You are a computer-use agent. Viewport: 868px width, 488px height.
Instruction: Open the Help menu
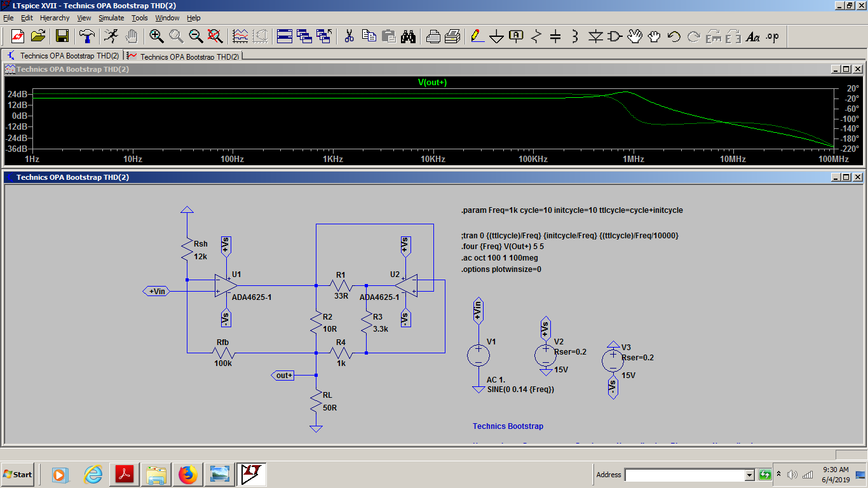tap(194, 18)
